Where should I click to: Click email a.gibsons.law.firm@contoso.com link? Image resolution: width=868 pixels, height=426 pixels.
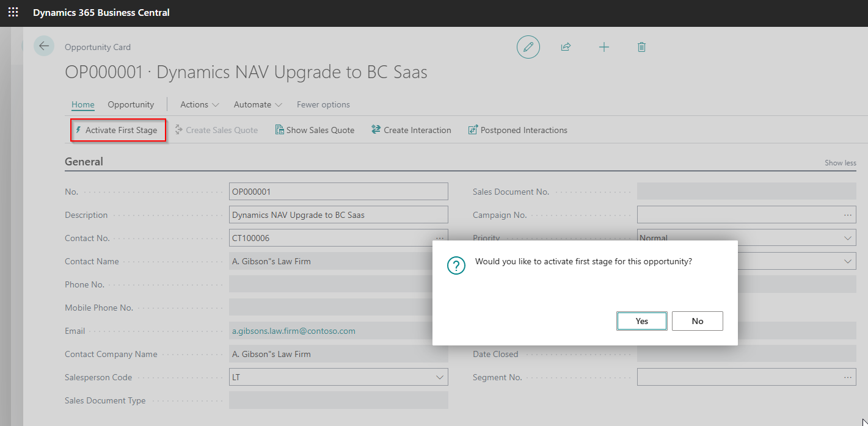(x=294, y=331)
